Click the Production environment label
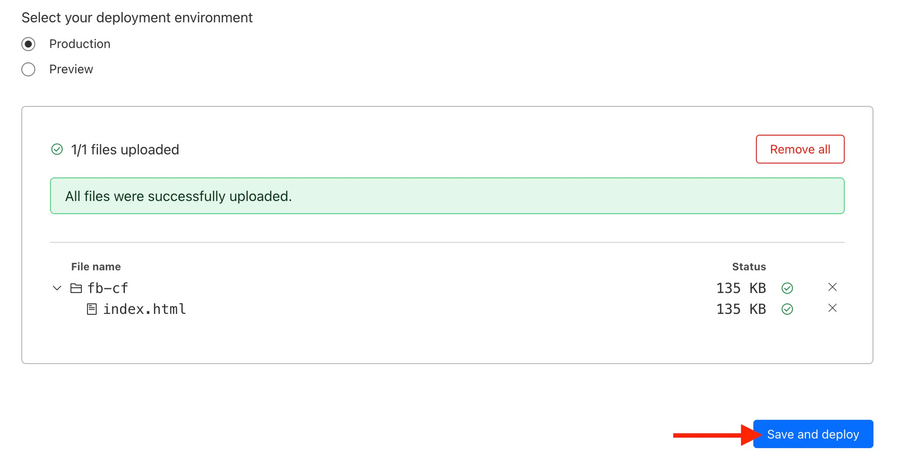Screen dimensions: 900x463 pyautogui.click(x=80, y=44)
